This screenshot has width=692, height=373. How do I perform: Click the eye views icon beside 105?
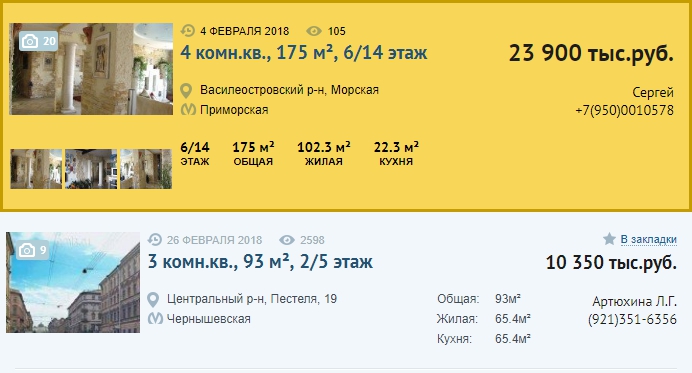[x=314, y=31]
